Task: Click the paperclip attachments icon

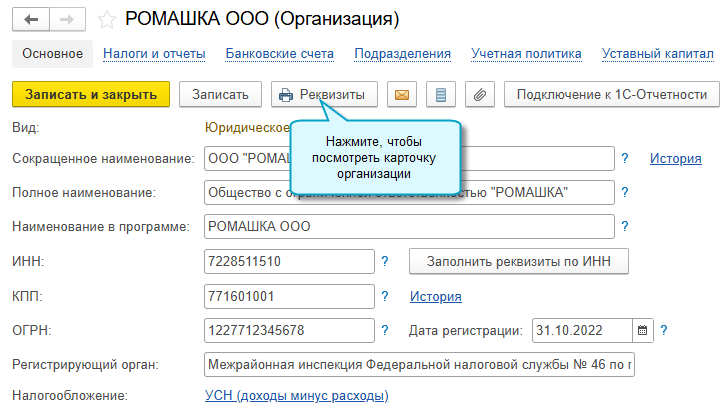Action: tap(479, 95)
